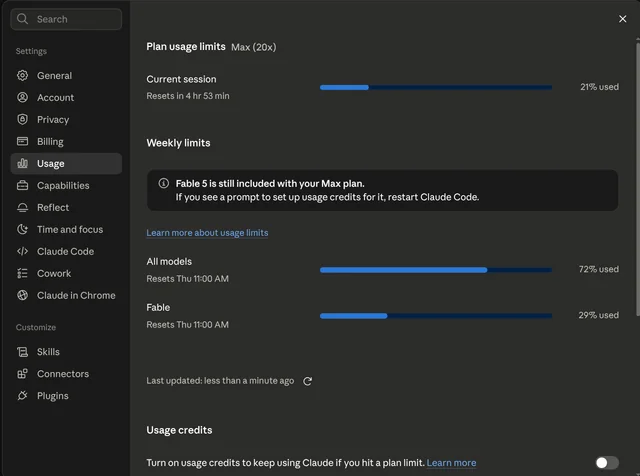Click the '21% used' value
Viewport: 640px width, 476px height.
[599, 87]
